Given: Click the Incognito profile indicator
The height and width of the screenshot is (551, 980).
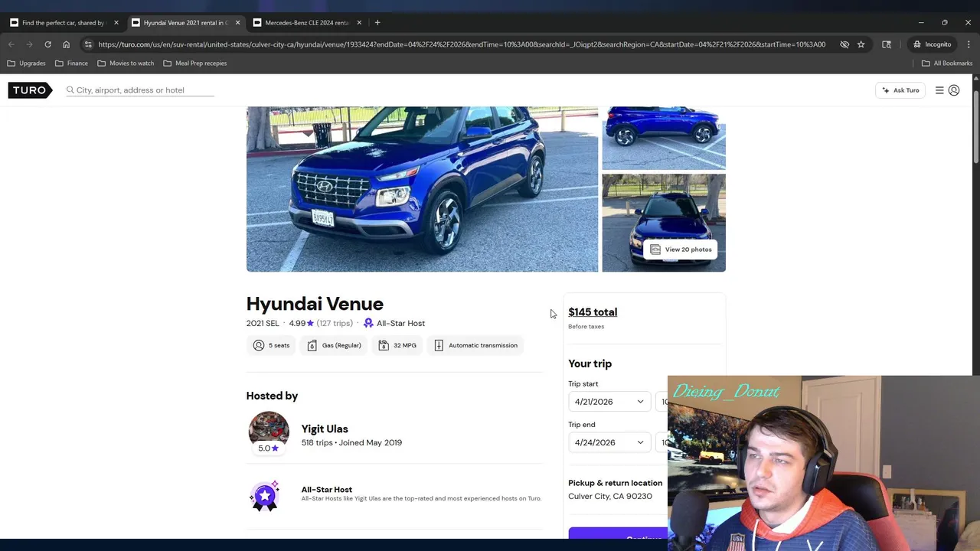Looking at the screenshot, I should coord(932,44).
